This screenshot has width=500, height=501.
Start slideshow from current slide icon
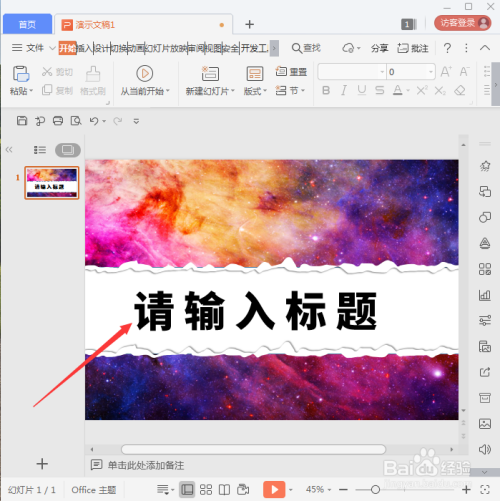click(145, 73)
